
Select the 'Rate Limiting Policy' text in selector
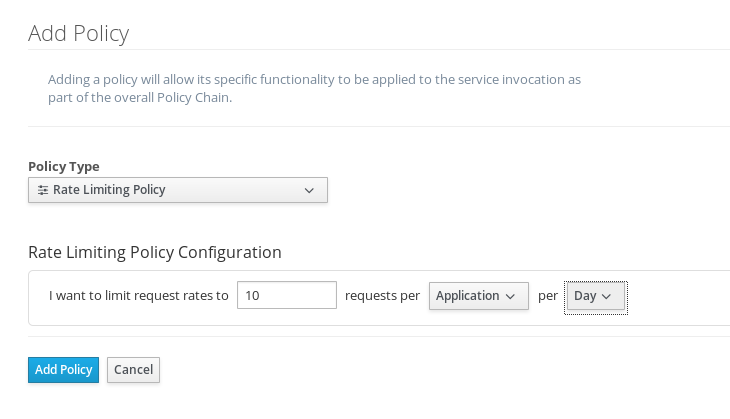tap(109, 190)
